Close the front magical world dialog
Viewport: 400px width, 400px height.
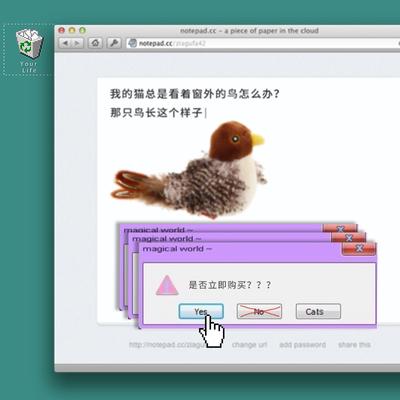[x=359, y=249]
